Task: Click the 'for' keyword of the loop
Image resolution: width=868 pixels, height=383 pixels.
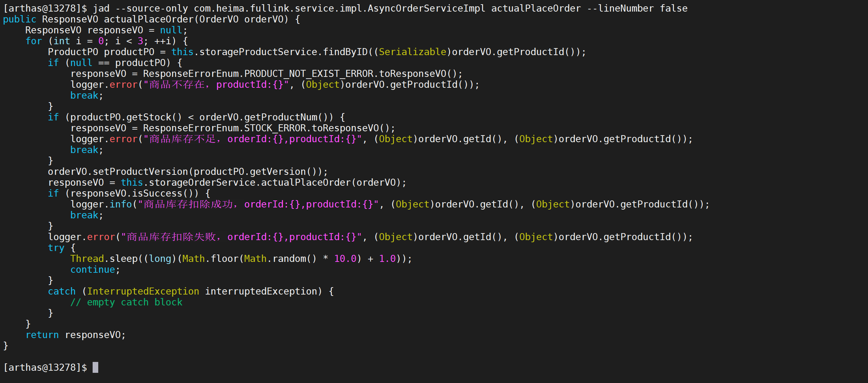Action: click(x=34, y=41)
